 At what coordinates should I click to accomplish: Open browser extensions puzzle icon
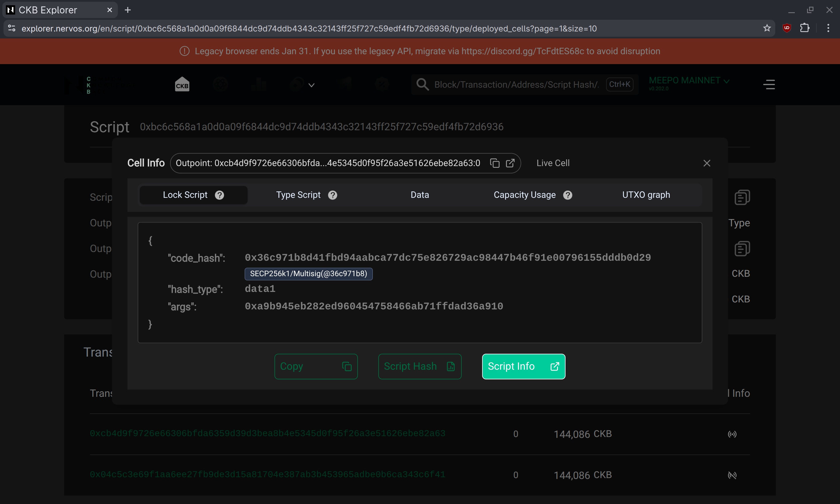pyautogui.click(x=805, y=28)
